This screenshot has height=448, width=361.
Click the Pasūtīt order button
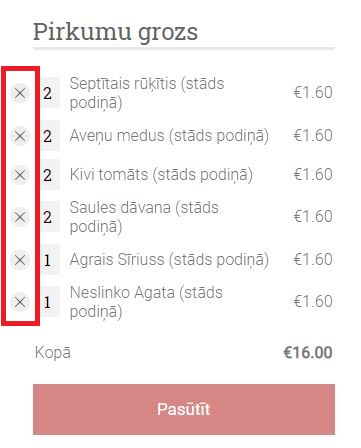coord(184,409)
